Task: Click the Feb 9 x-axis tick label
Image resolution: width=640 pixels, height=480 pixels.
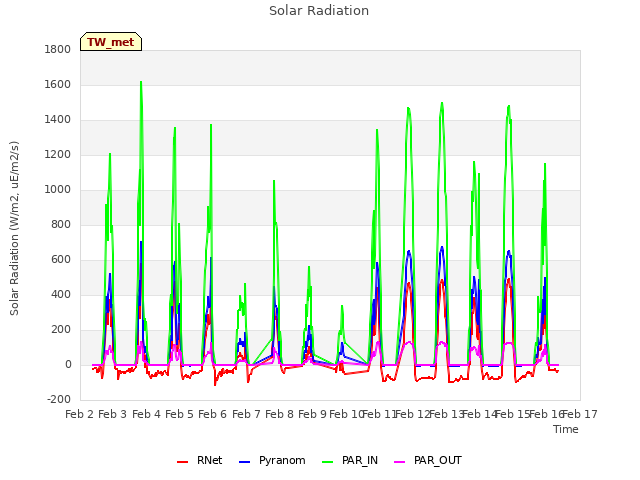Action: point(313,414)
